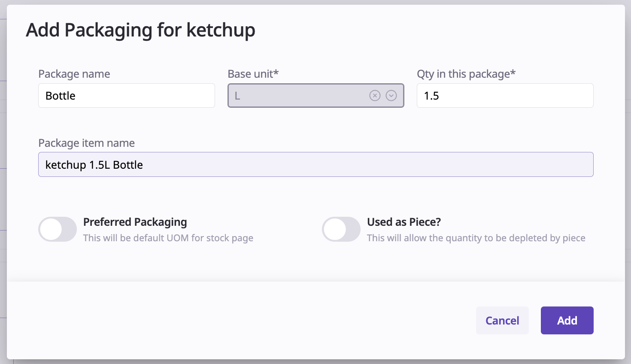Click the Base unit* label
The width and height of the screenshot is (631, 364).
[253, 74]
